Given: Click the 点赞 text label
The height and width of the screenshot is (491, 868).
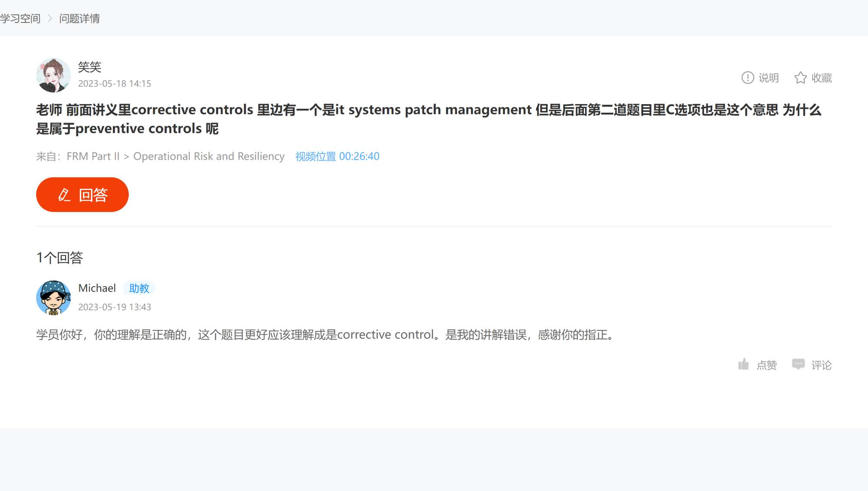Looking at the screenshot, I should coord(766,365).
